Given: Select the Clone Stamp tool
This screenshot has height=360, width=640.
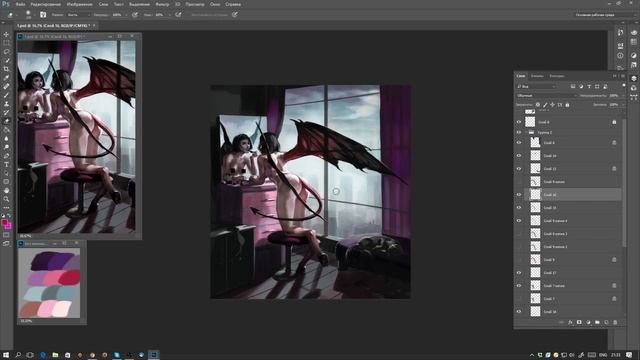Looking at the screenshot, I should (x=6, y=104).
